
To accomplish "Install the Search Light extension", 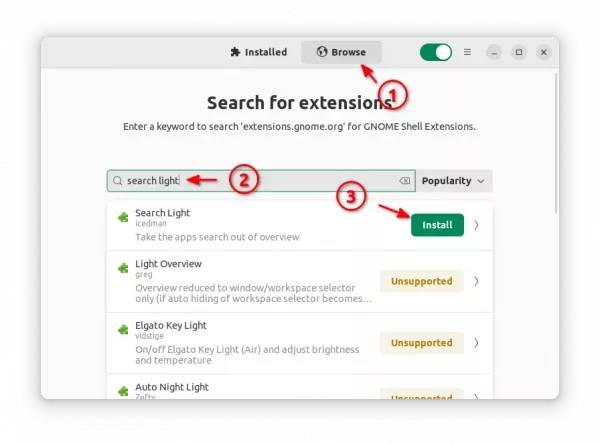I will pos(437,225).
